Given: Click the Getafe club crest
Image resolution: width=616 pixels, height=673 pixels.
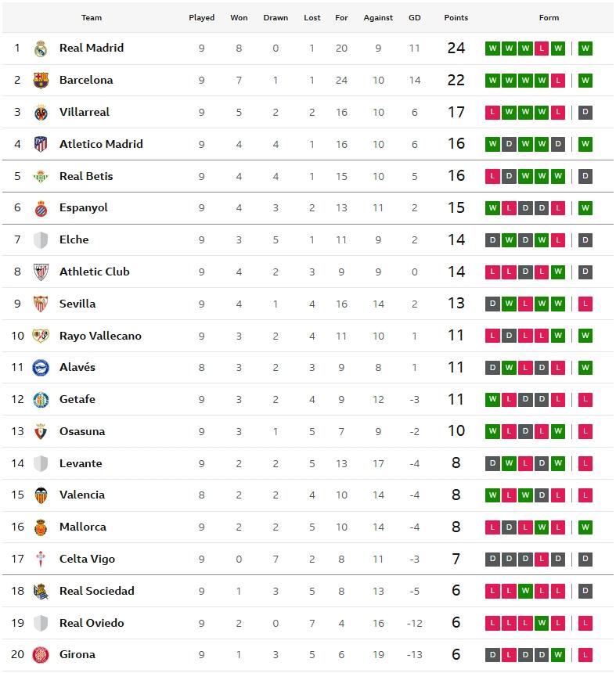Looking at the screenshot, I should click(x=41, y=400).
